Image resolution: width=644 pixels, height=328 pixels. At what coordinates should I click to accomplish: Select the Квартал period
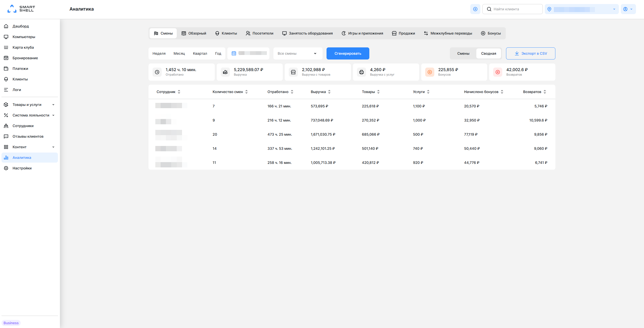coord(200,53)
